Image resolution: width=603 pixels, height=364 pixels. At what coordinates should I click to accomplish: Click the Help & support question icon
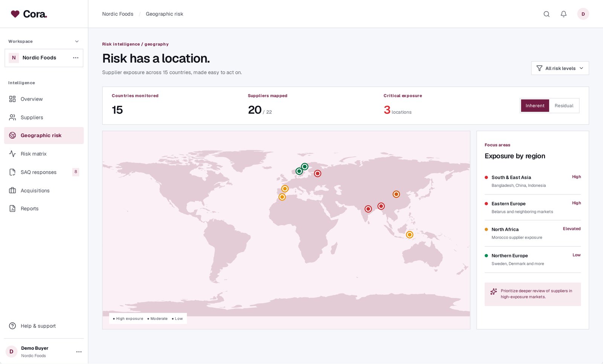(x=12, y=326)
